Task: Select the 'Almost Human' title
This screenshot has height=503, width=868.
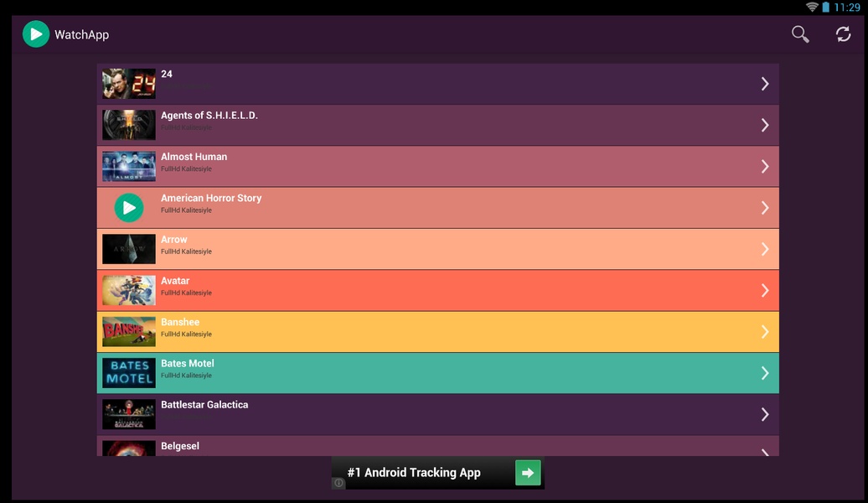Action: tap(194, 157)
